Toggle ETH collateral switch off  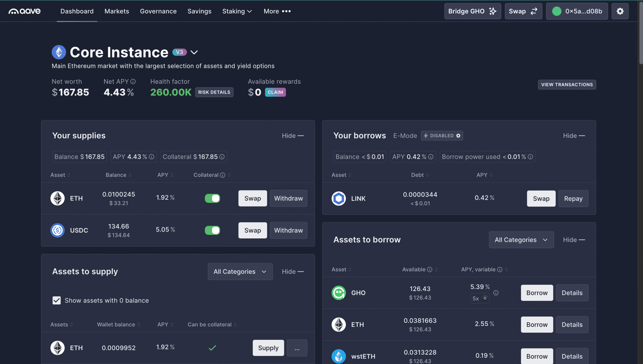(212, 198)
